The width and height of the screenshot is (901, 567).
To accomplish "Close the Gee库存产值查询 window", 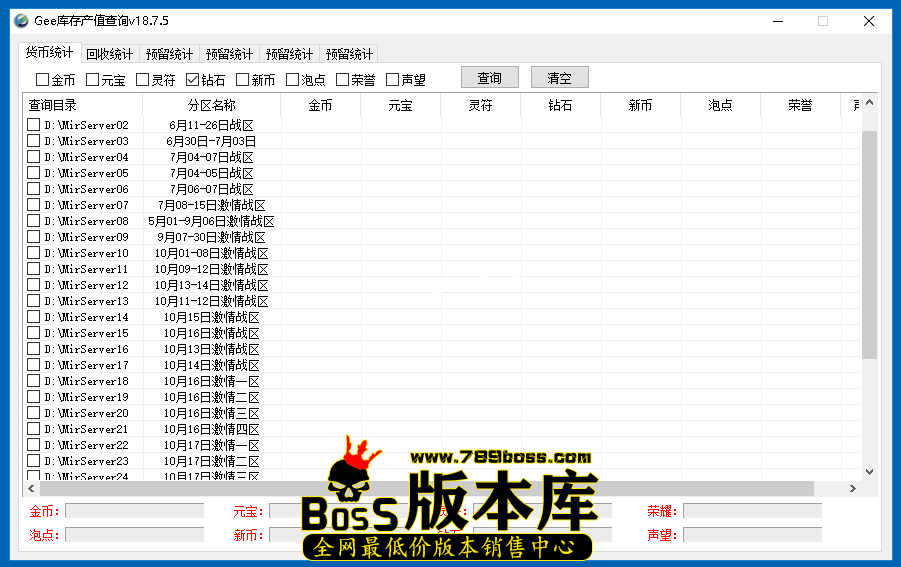I will tap(869, 21).
